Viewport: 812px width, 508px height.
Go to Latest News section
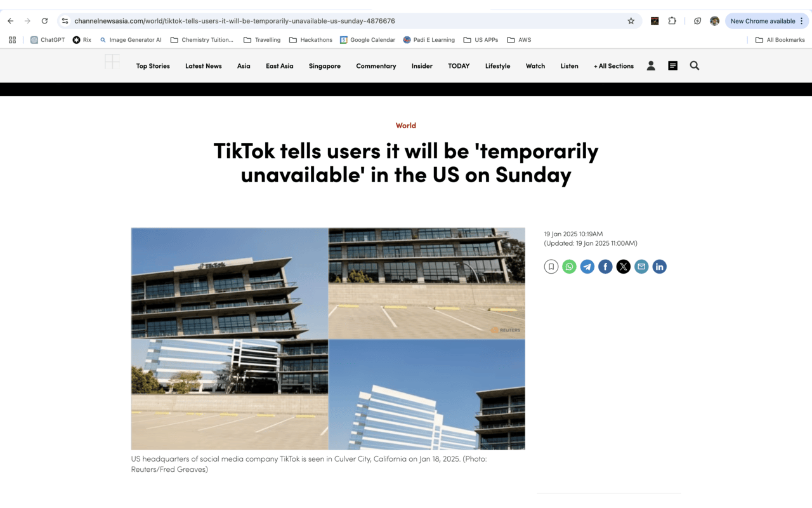pyautogui.click(x=204, y=66)
